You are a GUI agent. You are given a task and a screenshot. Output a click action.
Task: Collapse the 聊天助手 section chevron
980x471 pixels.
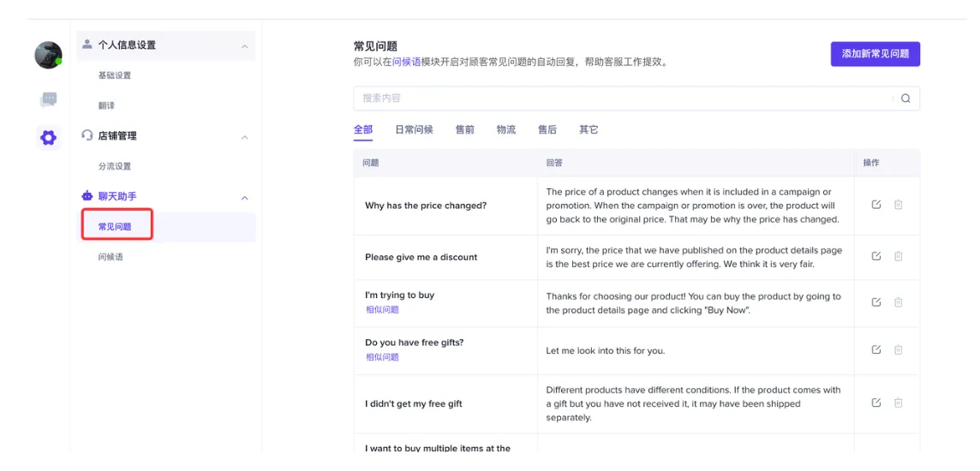[245, 198]
